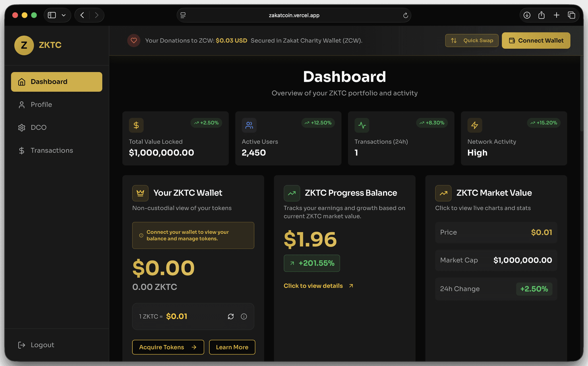Screen dimensions: 588x366
Task: Open Safari share menu
Action: pos(541,15)
